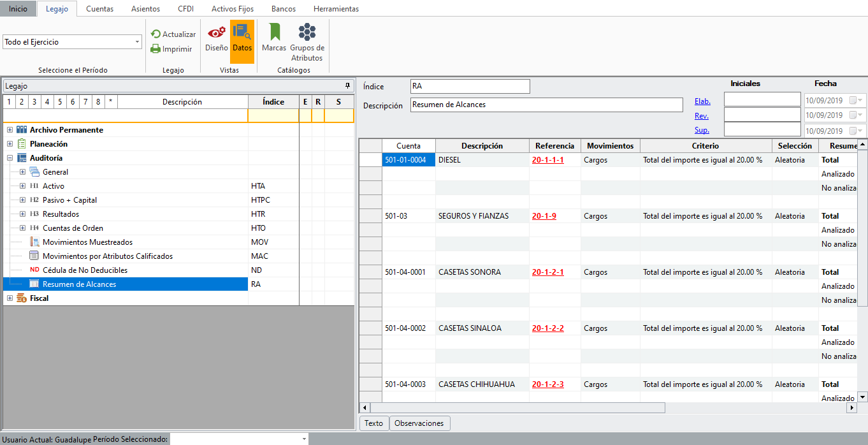Open Movimientos Muestreados entry
The height and width of the screenshot is (445, 868).
click(x=87, y=242)
